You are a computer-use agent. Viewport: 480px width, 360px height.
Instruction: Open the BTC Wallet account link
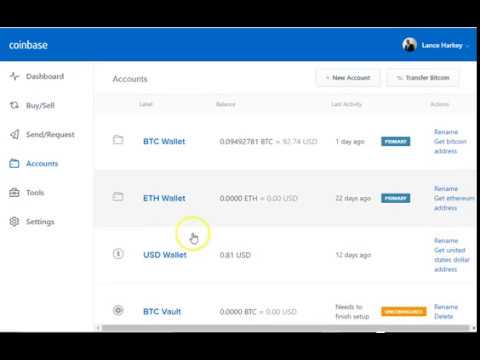point(164,141)
